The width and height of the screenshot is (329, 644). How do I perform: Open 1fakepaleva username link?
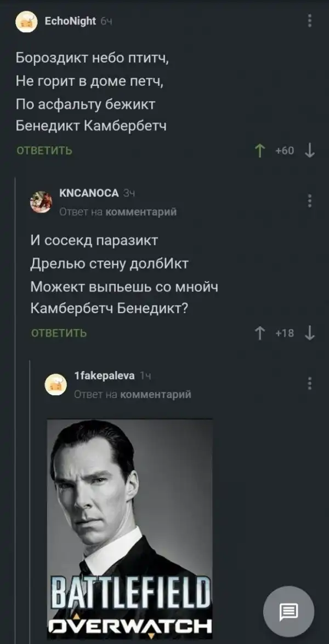click(x=104, y=376)
